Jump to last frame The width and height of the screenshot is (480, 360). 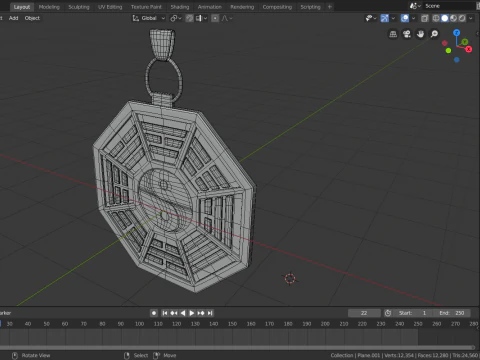pyautogui.click(x=210, y=313)
